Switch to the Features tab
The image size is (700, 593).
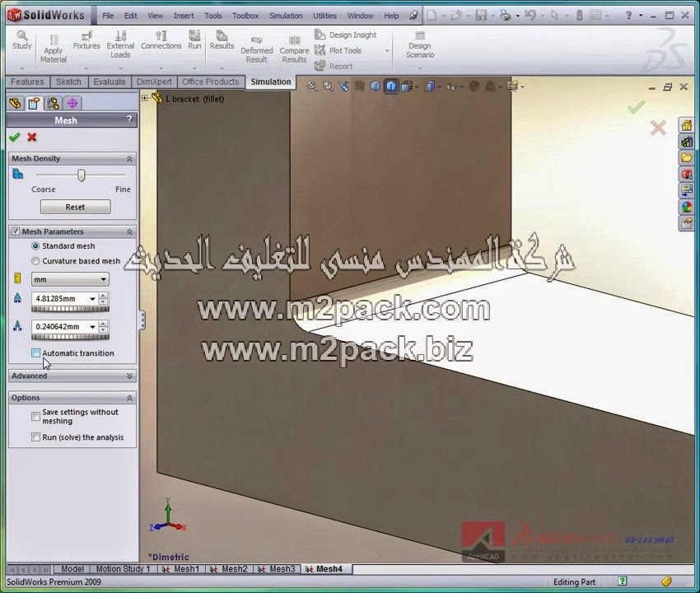click(27, 82)
